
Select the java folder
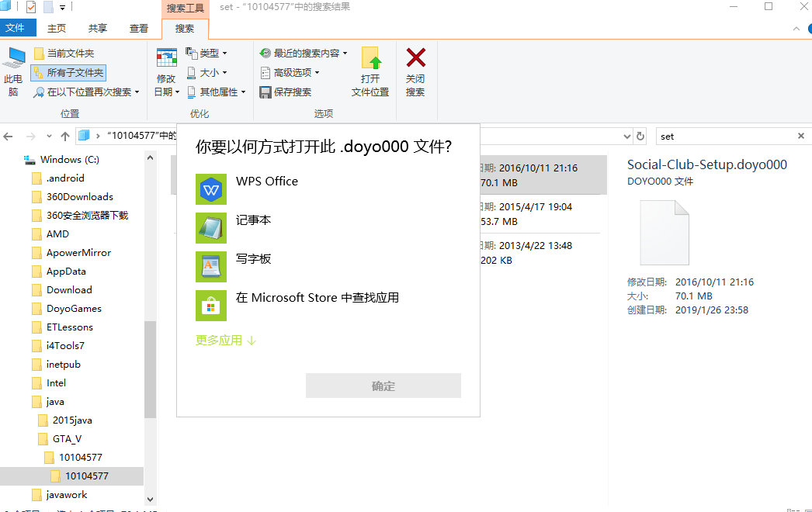click(48, 402)
